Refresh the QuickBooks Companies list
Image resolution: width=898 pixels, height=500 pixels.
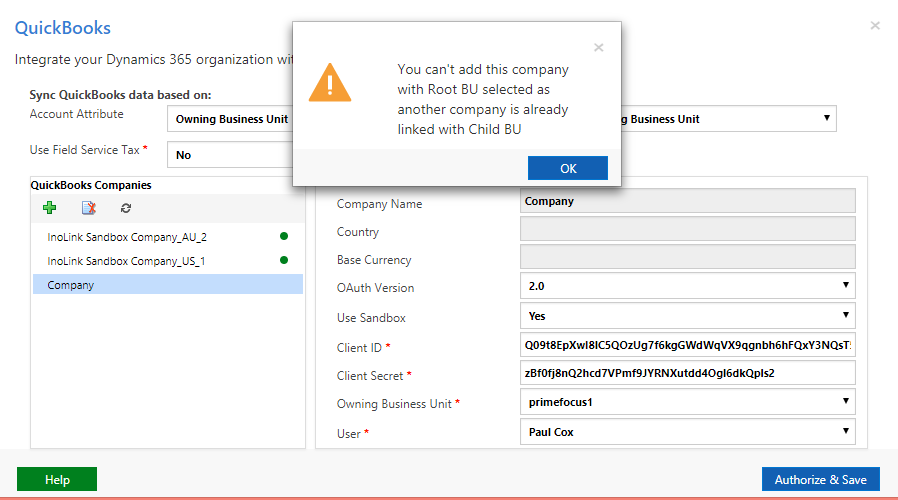coord(126,208)
